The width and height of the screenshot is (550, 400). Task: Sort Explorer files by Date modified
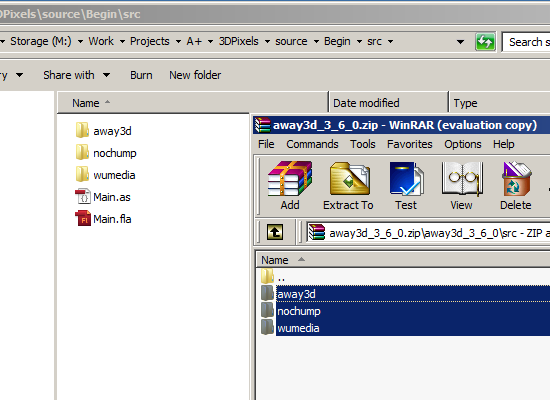tap(389, 103)
